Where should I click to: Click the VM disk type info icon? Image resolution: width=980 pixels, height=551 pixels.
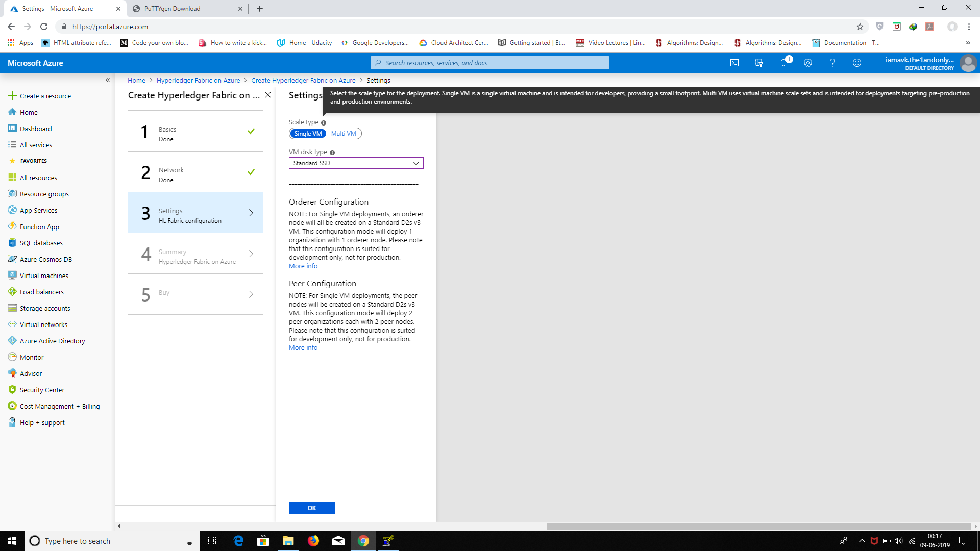pos(332,153)
